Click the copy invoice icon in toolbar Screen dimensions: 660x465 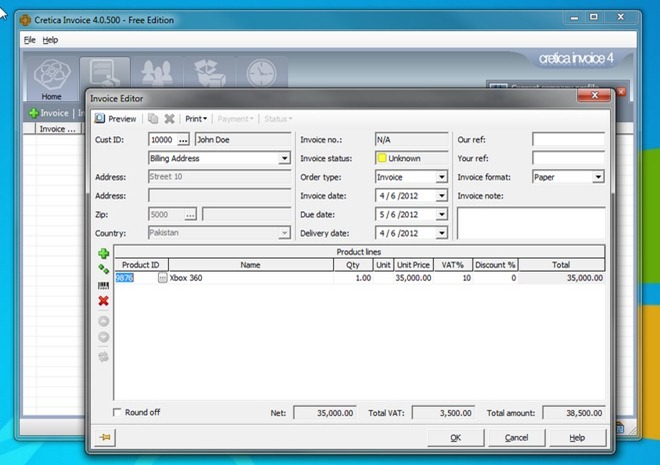coord(153,119)
